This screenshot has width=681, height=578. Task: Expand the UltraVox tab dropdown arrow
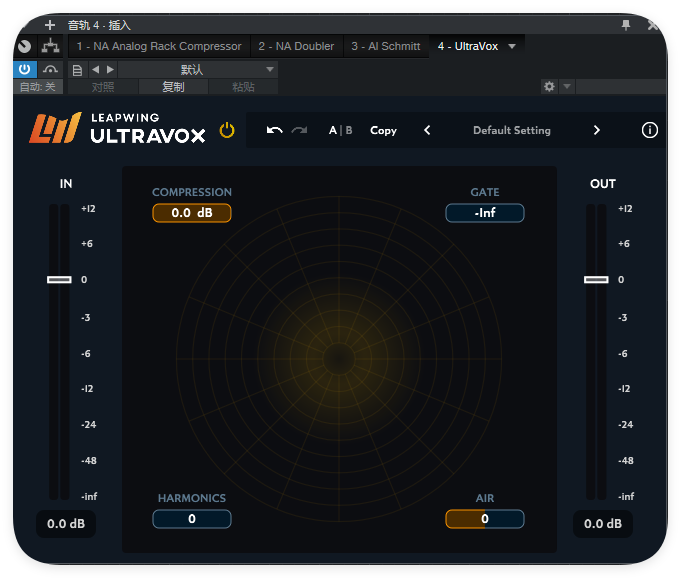[512, 46]
